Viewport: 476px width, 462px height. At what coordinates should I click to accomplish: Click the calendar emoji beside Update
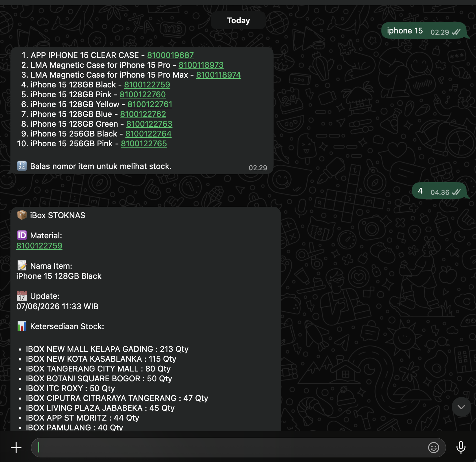click(x=22, y=296)
